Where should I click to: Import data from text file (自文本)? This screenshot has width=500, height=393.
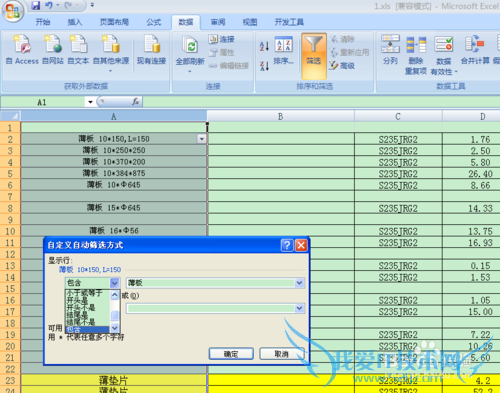[78, 50]
